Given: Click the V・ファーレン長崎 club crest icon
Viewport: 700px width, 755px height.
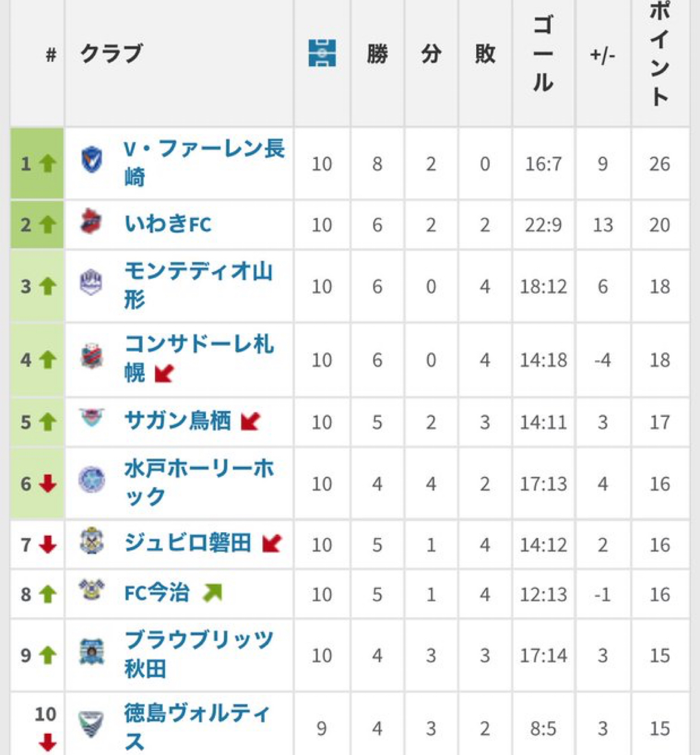Looking at the screenshot, I should tap(91, 160).
